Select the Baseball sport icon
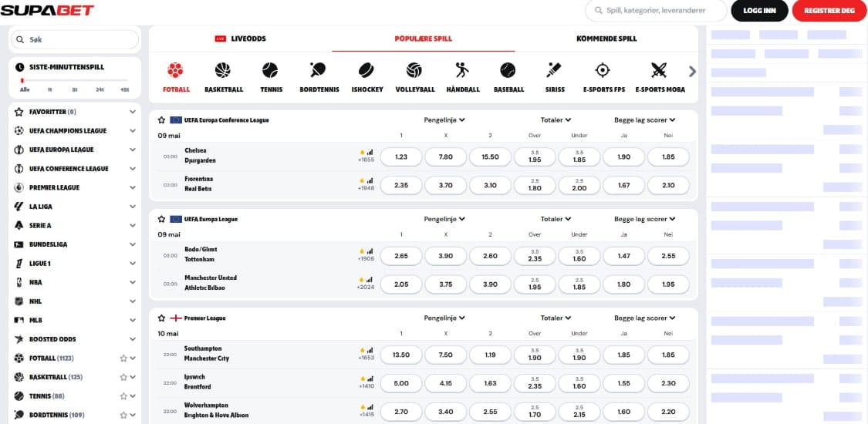This screenshot has height=424, width=868. tap(508, 70)
